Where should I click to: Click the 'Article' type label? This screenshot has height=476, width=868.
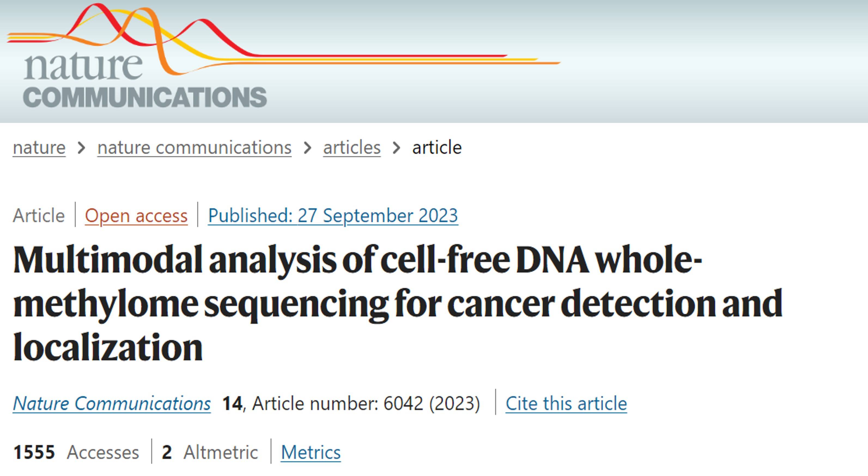39,215
